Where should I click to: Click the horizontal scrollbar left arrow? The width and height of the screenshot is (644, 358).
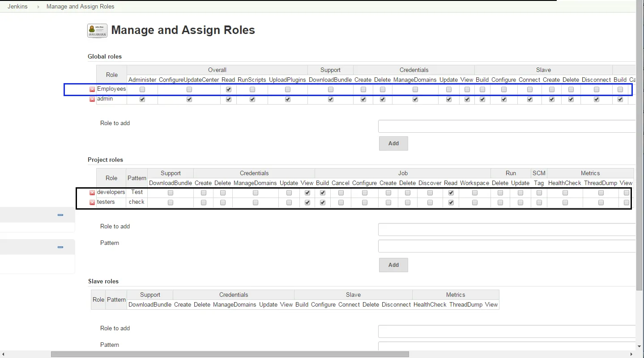[x=3, y=354]
